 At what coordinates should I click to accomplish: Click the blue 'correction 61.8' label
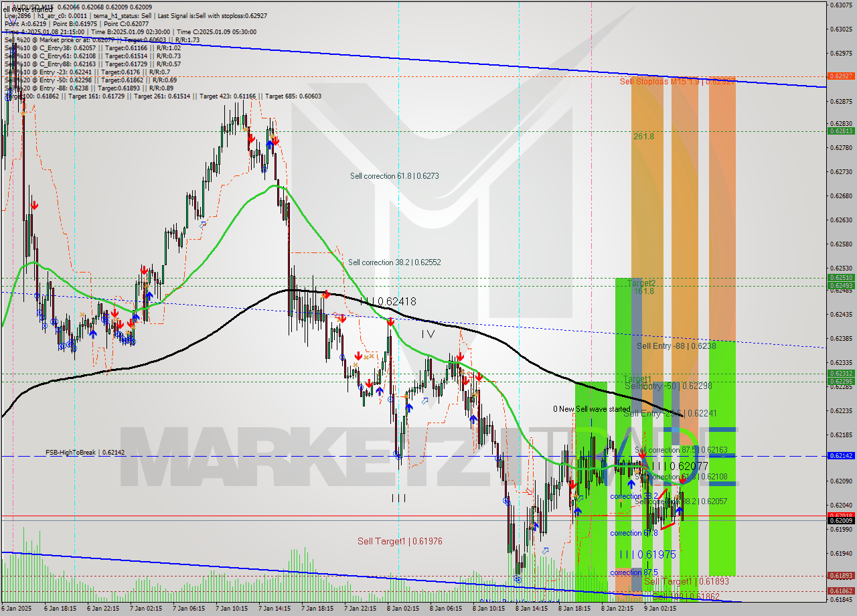[633, 533]
